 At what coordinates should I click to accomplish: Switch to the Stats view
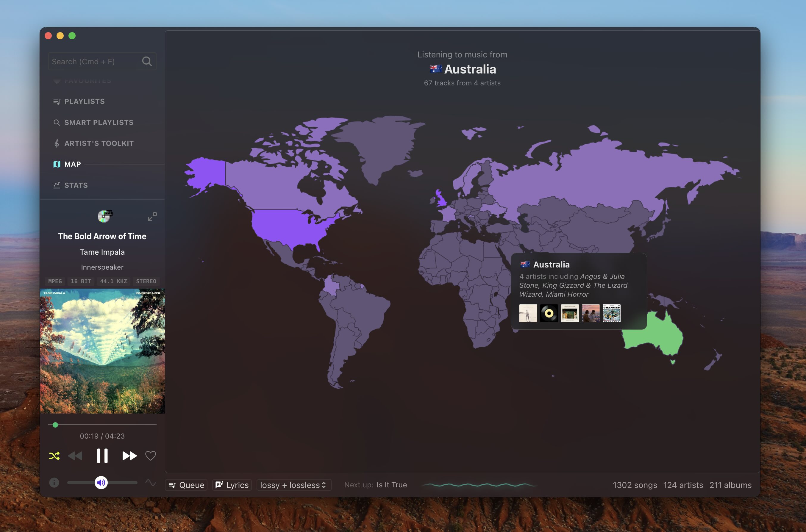click(x=76, y=185)
